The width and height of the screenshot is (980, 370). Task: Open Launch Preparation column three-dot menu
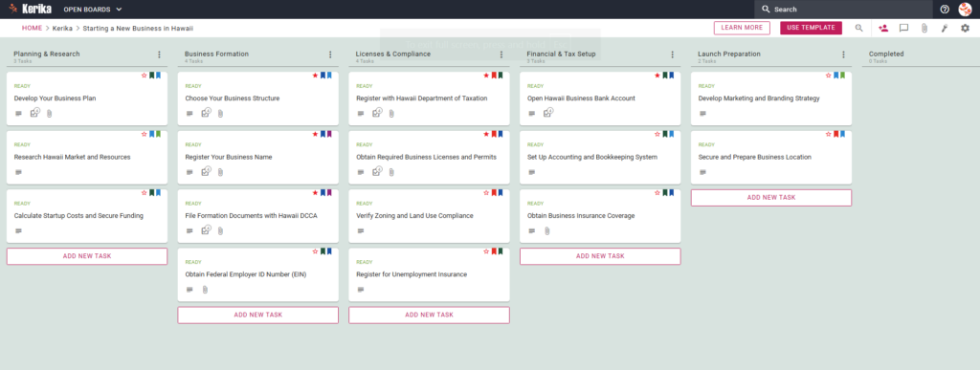click(x=844, y=54)
